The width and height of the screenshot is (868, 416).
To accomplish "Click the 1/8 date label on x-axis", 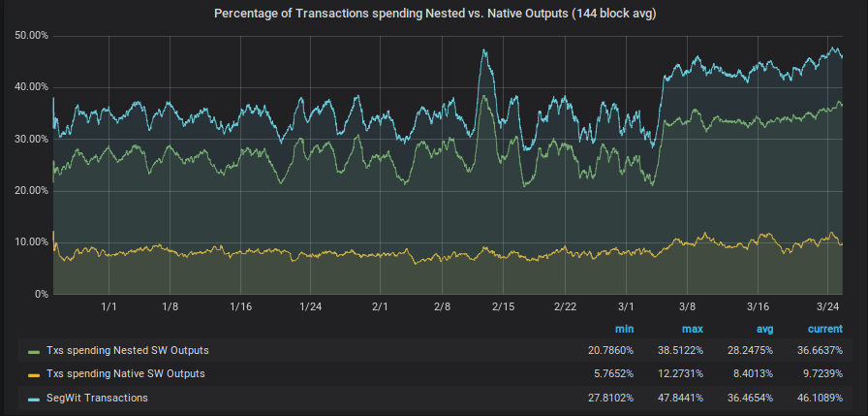I will click(170, 306).
